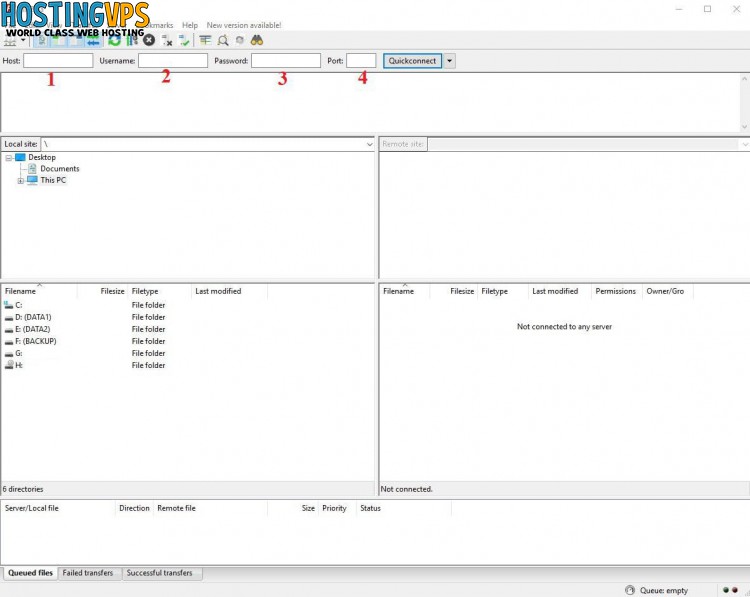Toggle synchronized browsing toolbar icon
This screenshot has width=750, height=597.
coord(240,41)
